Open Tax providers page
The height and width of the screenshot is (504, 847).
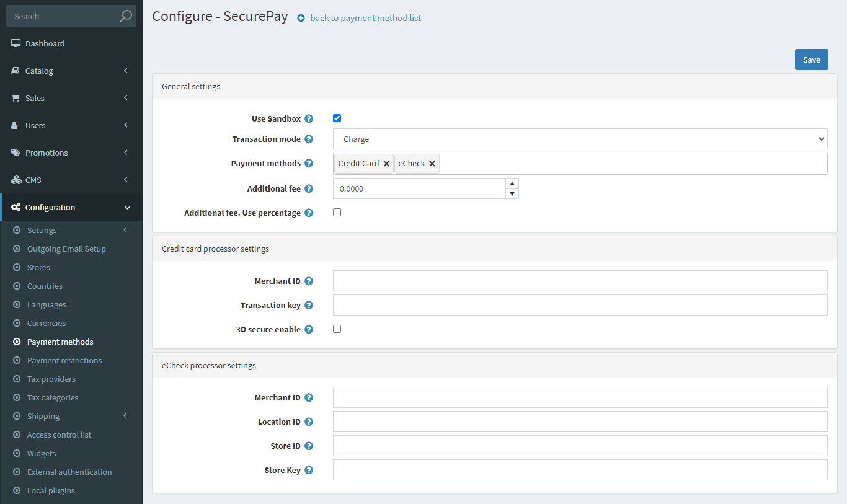coord(51,379)
